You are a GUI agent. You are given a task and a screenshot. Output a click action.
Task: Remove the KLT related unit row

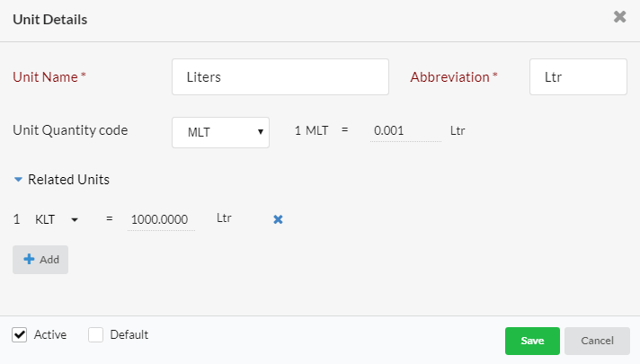(x=278, y=219)
